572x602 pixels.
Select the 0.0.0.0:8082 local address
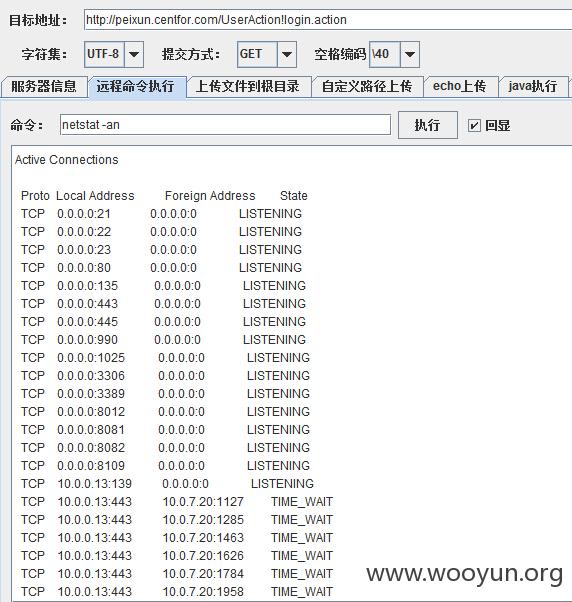tap(91, 448)
